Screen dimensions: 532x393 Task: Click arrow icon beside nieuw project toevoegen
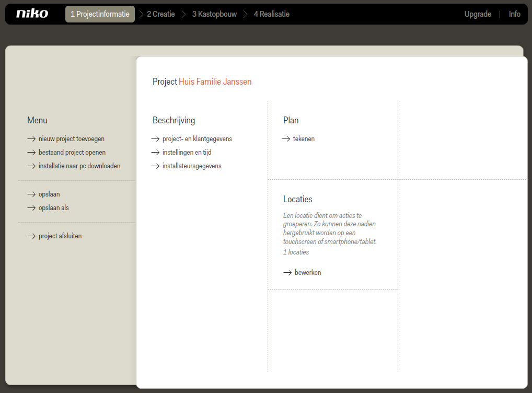tap(31, 139)
